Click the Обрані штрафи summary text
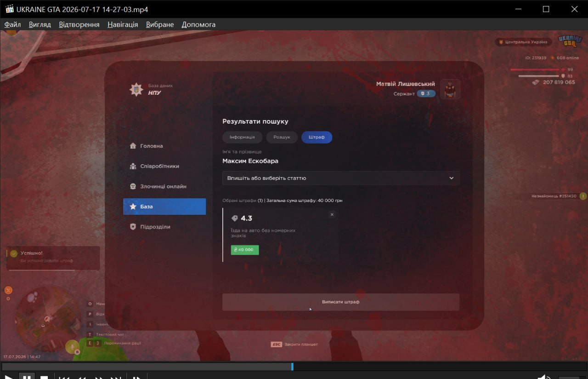Image resolution: width=588 pixels, height=379 pixels. 282,201
